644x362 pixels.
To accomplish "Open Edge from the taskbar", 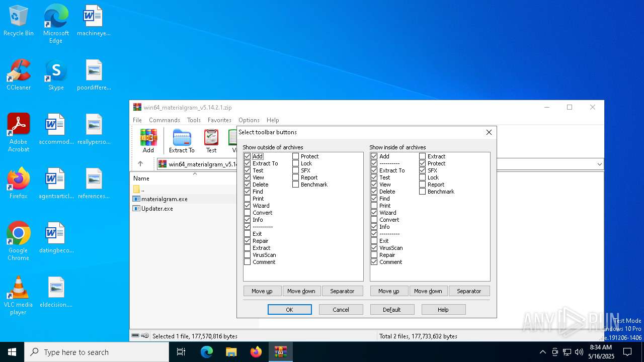I will 207,352.
